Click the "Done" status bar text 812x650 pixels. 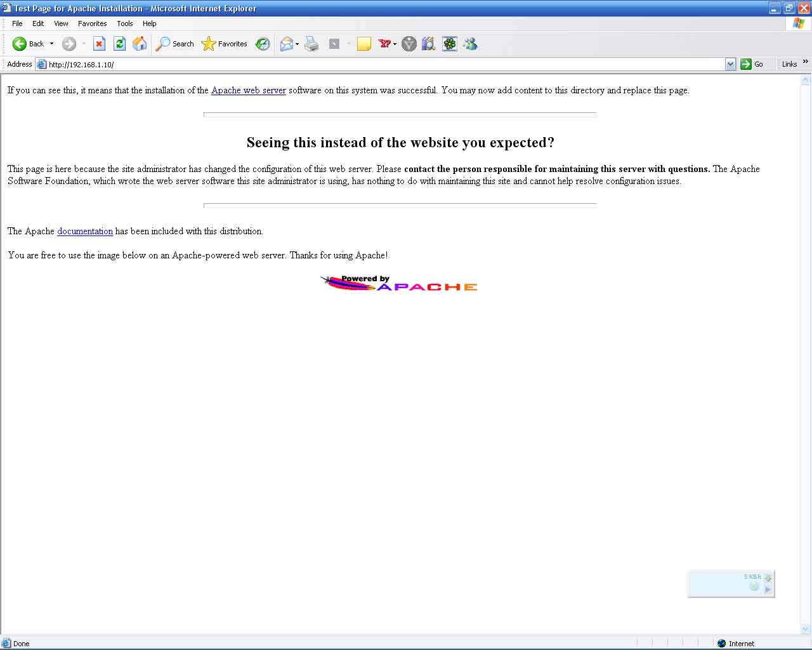pyautogui.click(x=22, y=643)
